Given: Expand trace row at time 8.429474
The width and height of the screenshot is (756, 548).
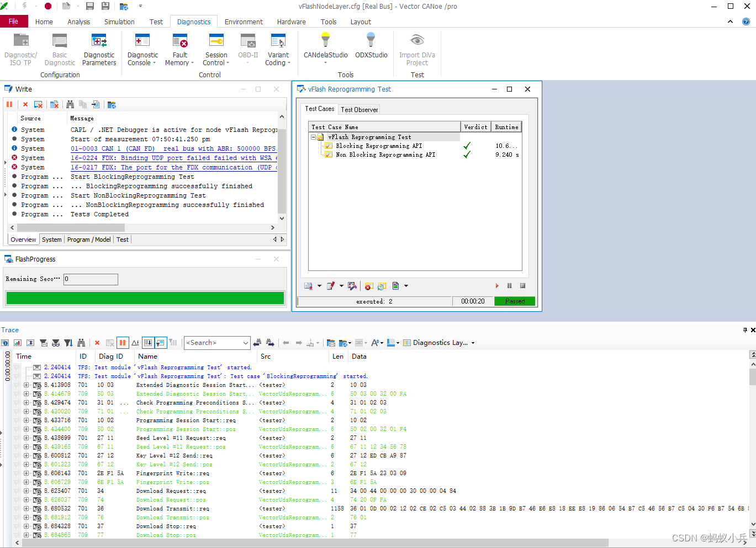Looking at the screenshot, I should click(26, 403).
